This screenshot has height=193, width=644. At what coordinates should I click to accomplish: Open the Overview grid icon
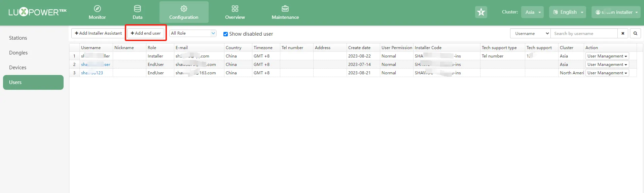coord(235,9)
